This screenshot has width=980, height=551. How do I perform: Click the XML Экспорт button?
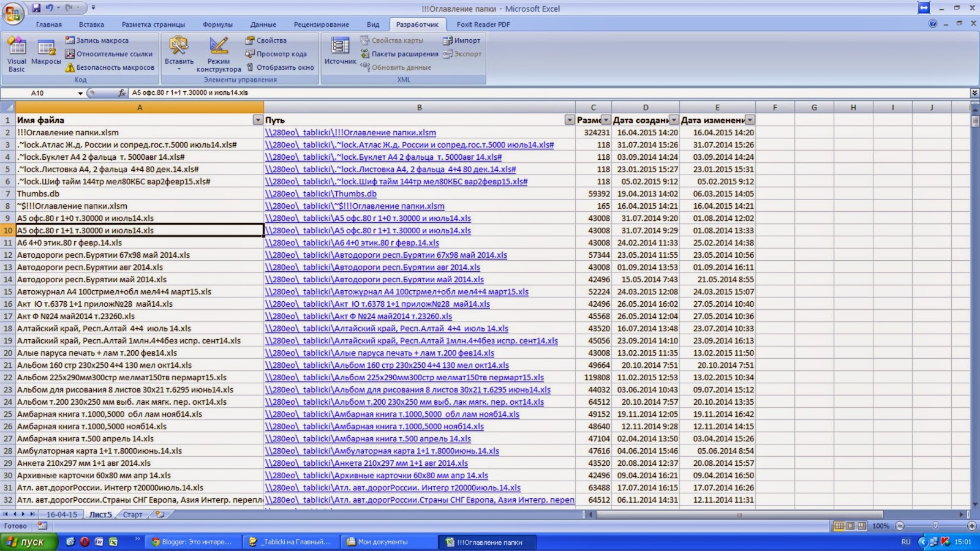click(462, 54)
